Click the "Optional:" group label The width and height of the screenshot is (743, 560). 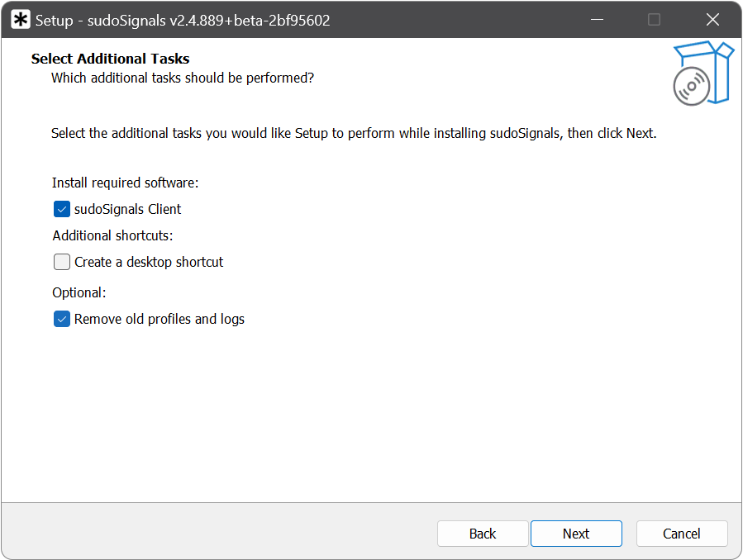79,292
